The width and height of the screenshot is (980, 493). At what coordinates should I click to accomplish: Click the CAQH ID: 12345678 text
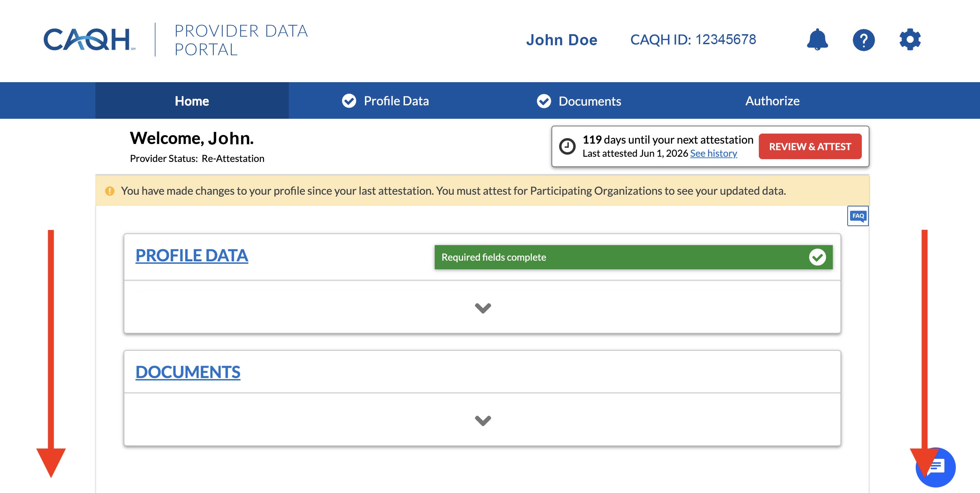coord(693,40)
